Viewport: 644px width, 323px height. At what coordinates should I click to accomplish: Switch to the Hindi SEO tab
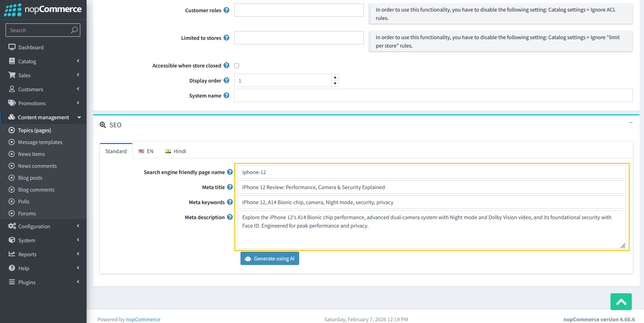click(176, 151)
